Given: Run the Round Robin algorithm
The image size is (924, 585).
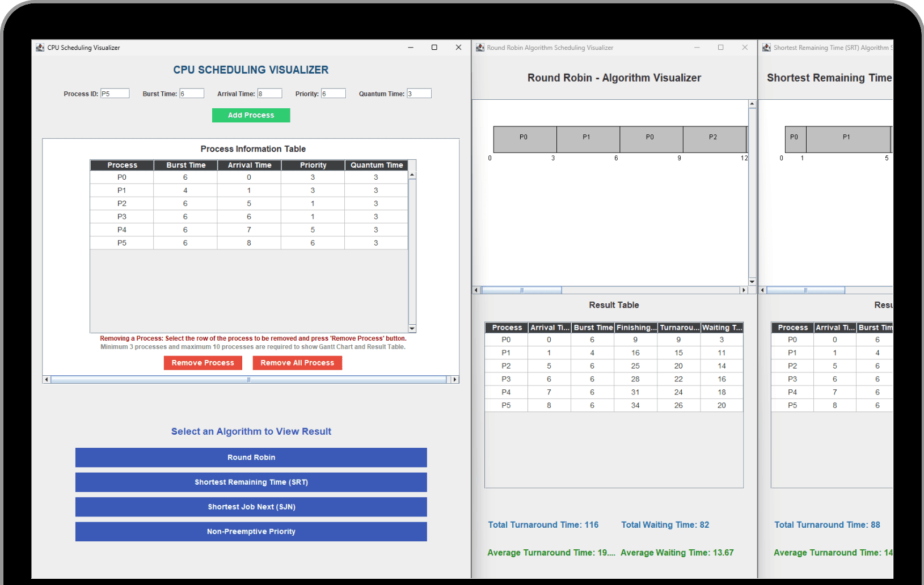Looking at the screenshot, I should (251, 457).
